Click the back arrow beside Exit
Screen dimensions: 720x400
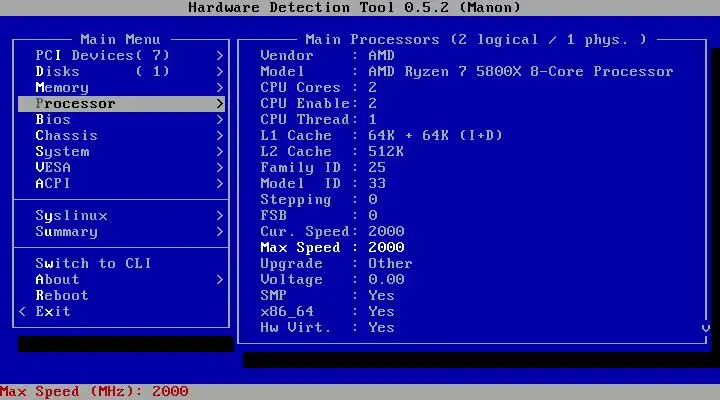[x=22, y=312]
